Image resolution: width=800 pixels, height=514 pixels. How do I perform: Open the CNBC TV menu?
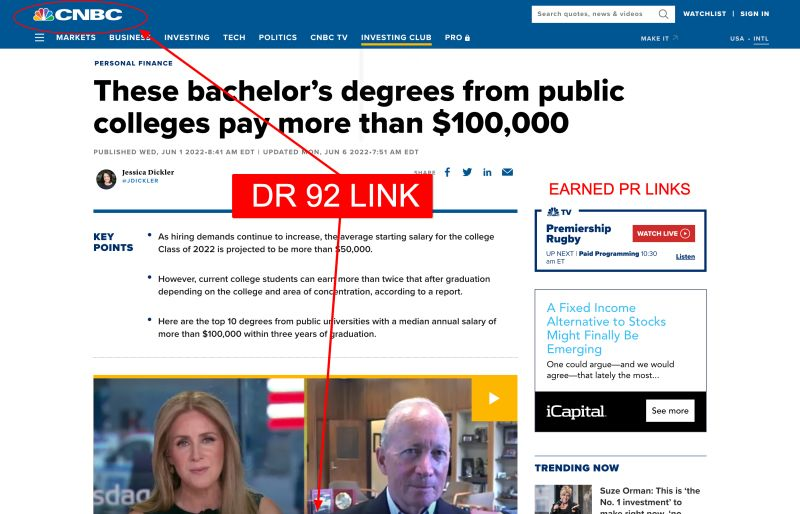click(329, 37)
